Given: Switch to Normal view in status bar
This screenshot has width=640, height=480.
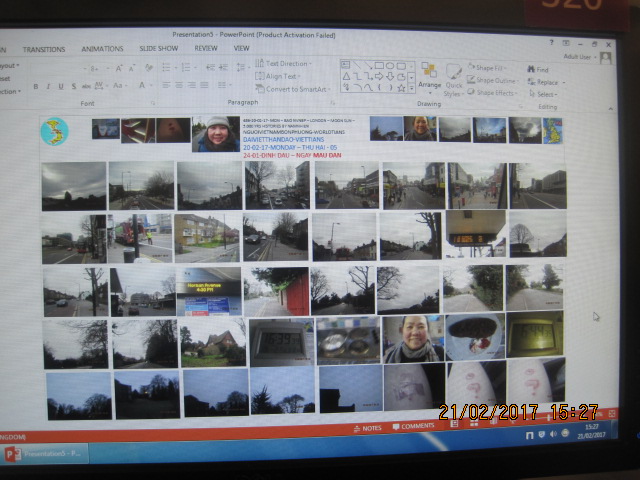Looking at the screenshot, I should click(453, 424).
